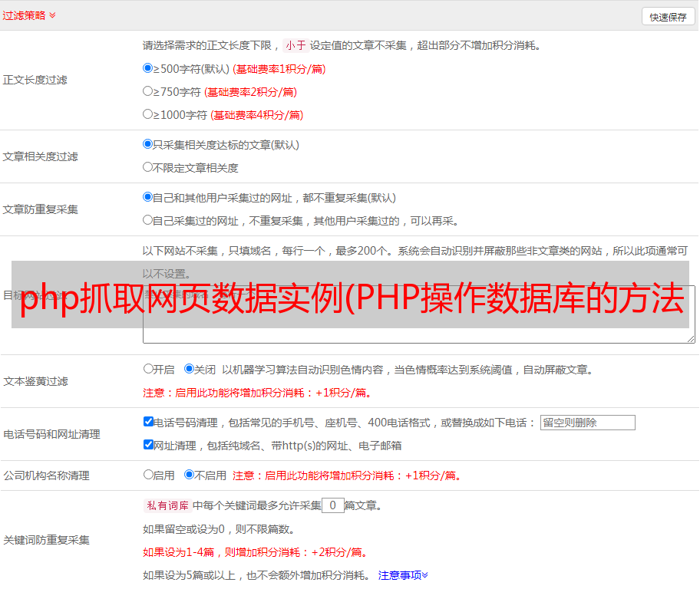Select the ≥1000字符 length option
The width and height of the screenshot is (700, 589).
click(148, 114)
